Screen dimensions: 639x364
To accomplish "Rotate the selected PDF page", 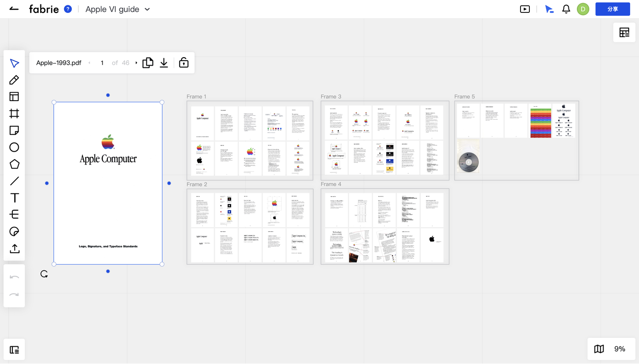I will click(44, 274).
